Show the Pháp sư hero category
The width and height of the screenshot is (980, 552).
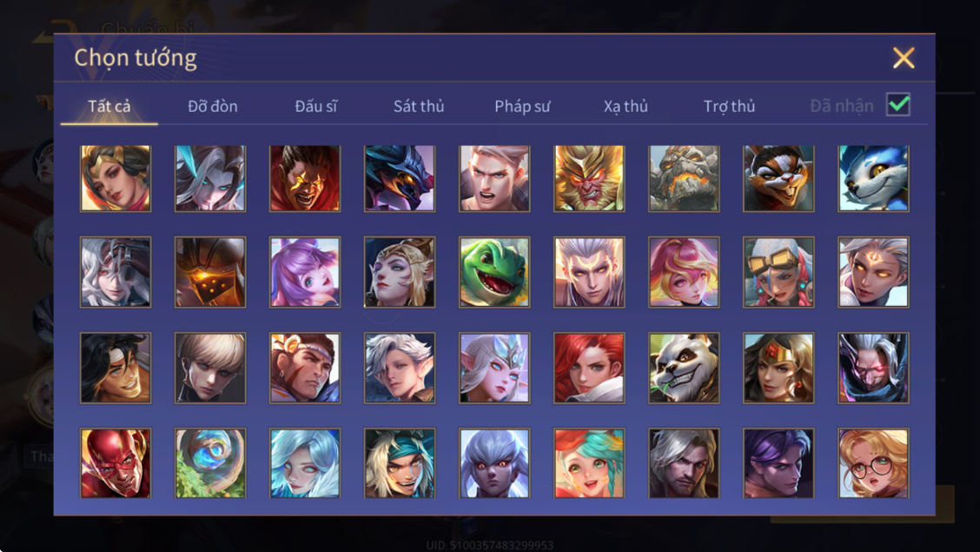522,106
